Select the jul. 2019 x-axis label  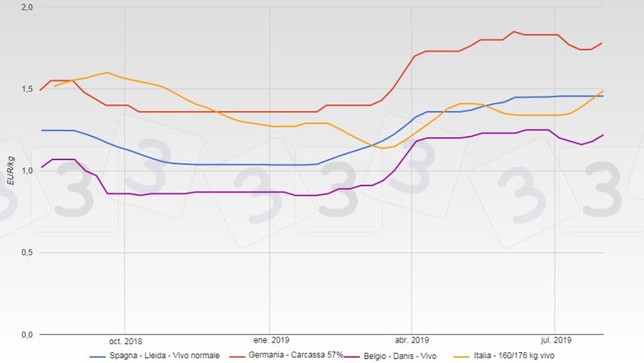pyautogui.click(x=554, y=341)
